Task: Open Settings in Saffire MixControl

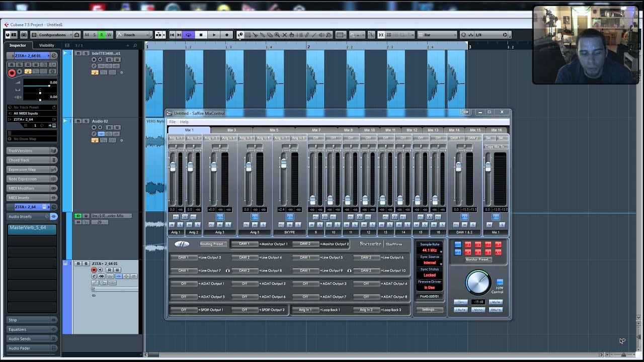Action: tap(429, 310)
